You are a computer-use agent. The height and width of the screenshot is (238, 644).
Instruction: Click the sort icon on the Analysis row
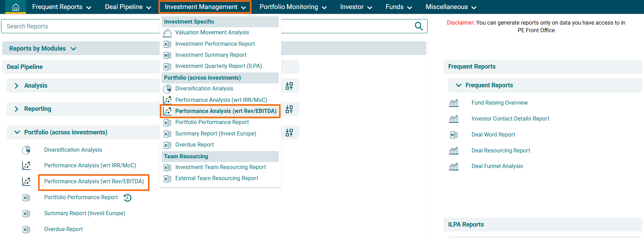(x=289, y=86)
